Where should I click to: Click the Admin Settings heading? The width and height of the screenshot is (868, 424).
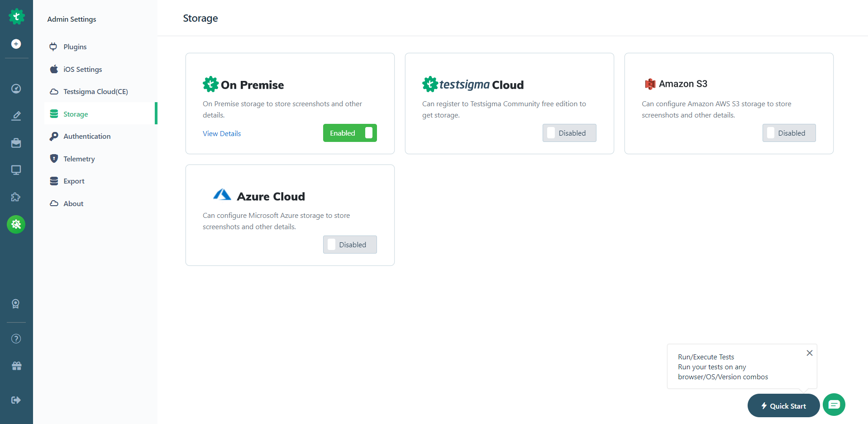72,19
